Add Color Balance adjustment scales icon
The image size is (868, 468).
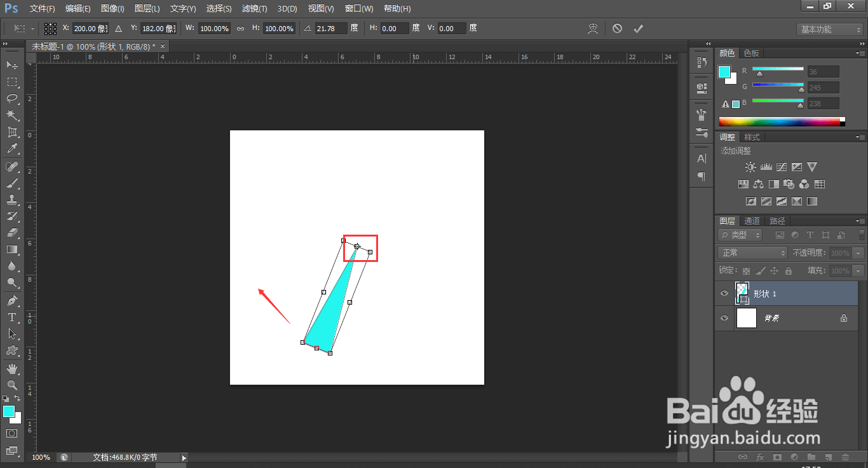click(x=758, y=184)
